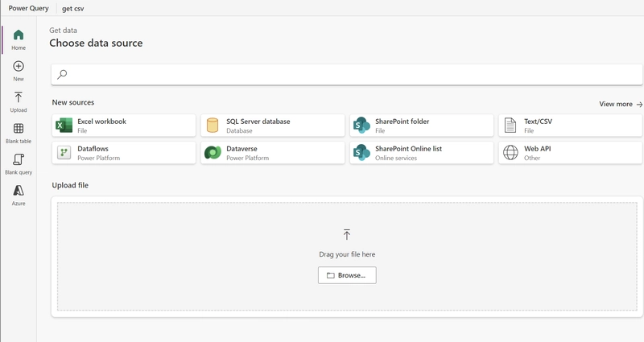This screenshot has height=342, width=644.
Task: Select the Dataverse green icon
Action: click(213, 153)
